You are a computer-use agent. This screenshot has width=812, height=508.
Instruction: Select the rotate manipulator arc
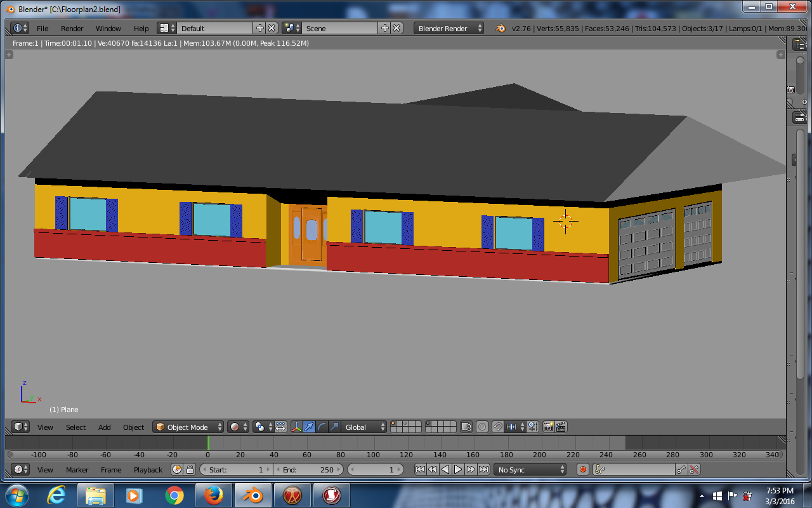322,427
